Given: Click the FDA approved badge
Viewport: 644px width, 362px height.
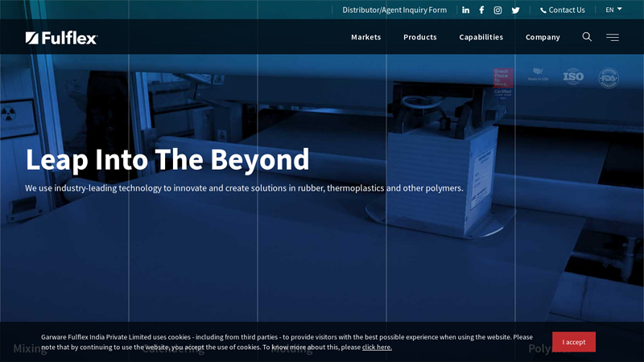Looking at the screenshot, I should 609,78.
